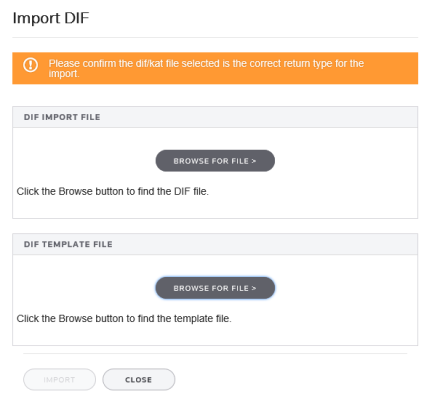Image resolution: width=432 pixels, height=418 pixels.
Task: Click the 'find the template file' instruction text
Action: pyautogui.click(x=124, y=318)
